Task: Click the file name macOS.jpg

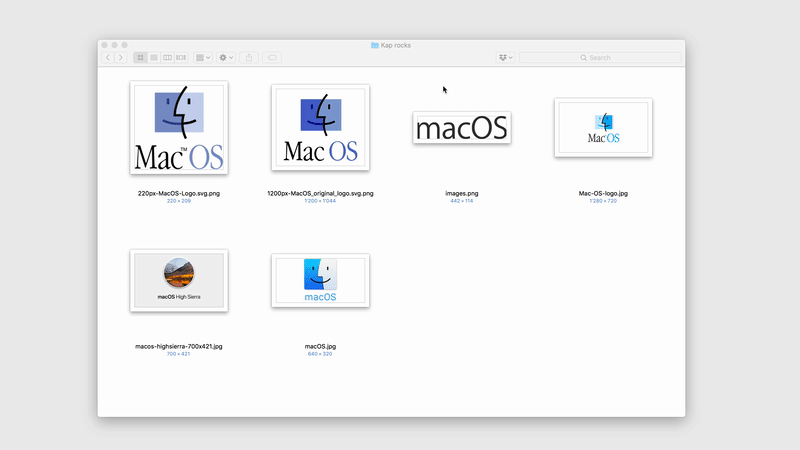Action: [x=320, y=346]
